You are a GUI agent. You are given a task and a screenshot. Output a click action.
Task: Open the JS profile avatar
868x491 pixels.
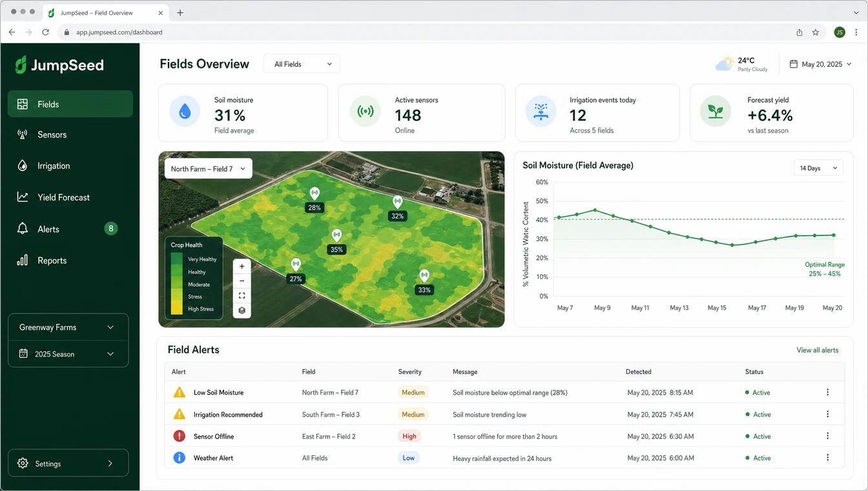click(839, 32)
